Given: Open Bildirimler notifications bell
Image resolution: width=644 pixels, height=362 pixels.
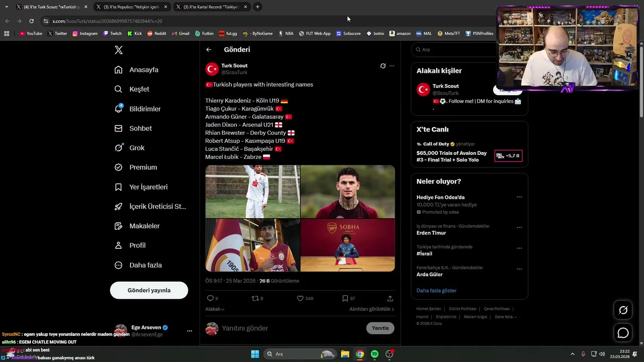Looking at the screenshot, I should pyautogui.click(x=138, y=109).
